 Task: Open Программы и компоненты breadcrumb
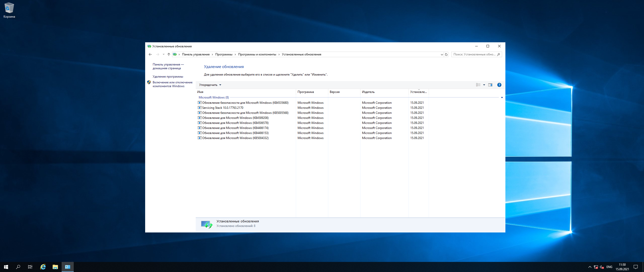coord(257,54)
